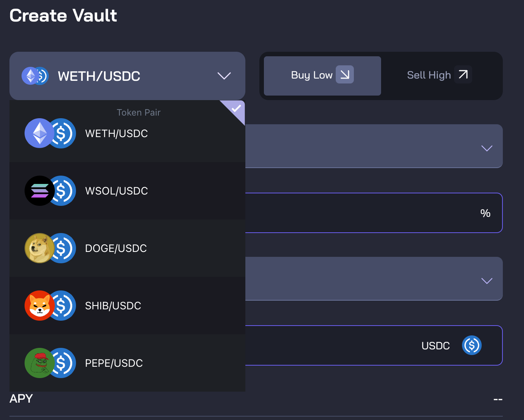
Task: Click the WETH/USDC pair icon in dropdown list
Action: (50, 133)
